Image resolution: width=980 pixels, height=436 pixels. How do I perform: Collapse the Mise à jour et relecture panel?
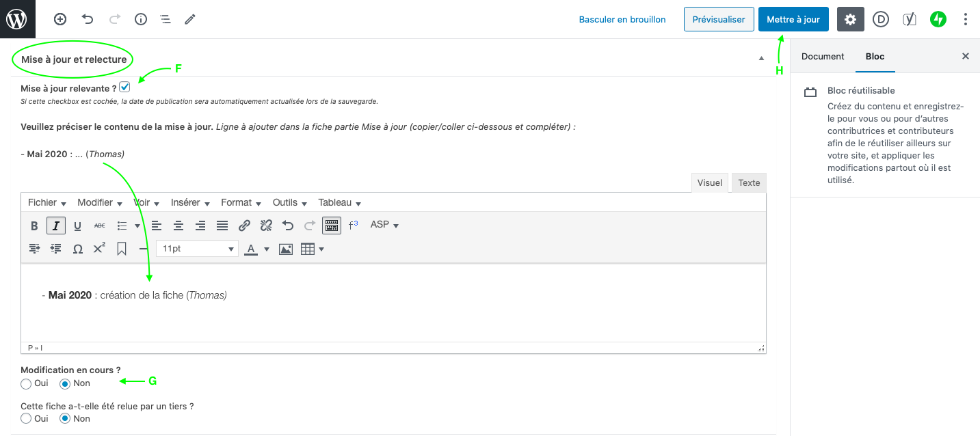(761, 59)
